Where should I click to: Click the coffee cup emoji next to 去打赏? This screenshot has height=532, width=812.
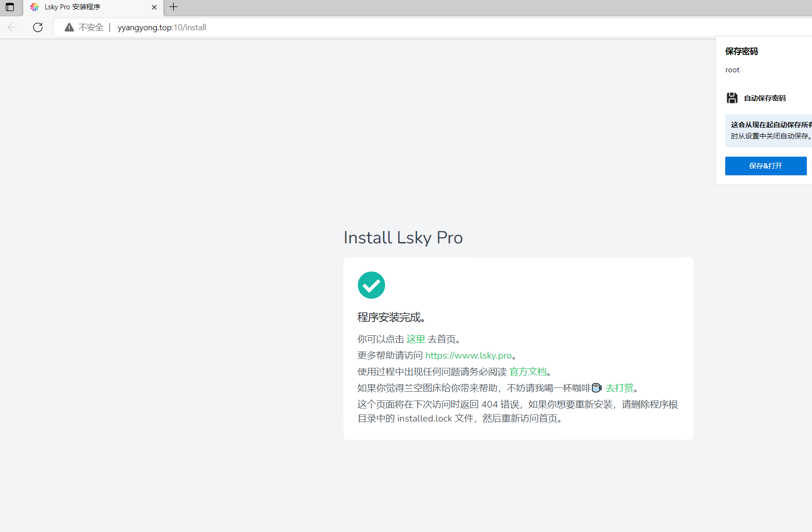point(597,387)
